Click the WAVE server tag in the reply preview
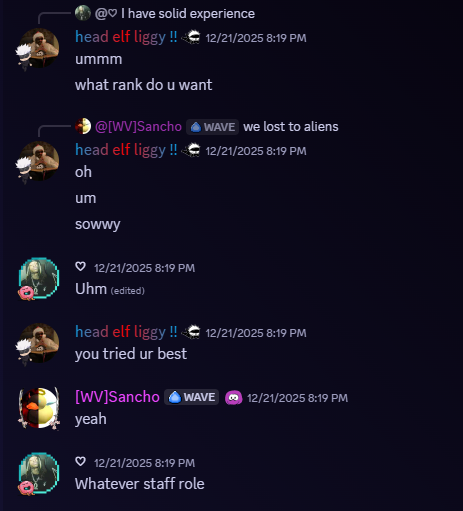The height and width of the screenshot is (511, 463). pos(212,127)
